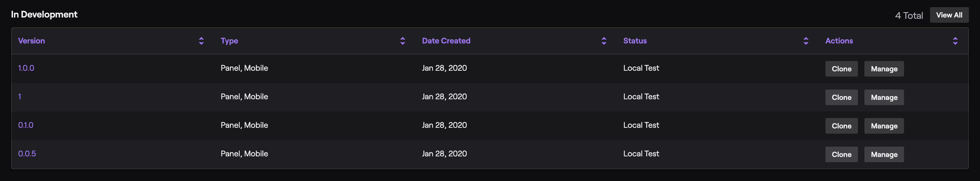Toggle the Status column sort icon
This screenshot has height=181, width=980.
point(805,41)
